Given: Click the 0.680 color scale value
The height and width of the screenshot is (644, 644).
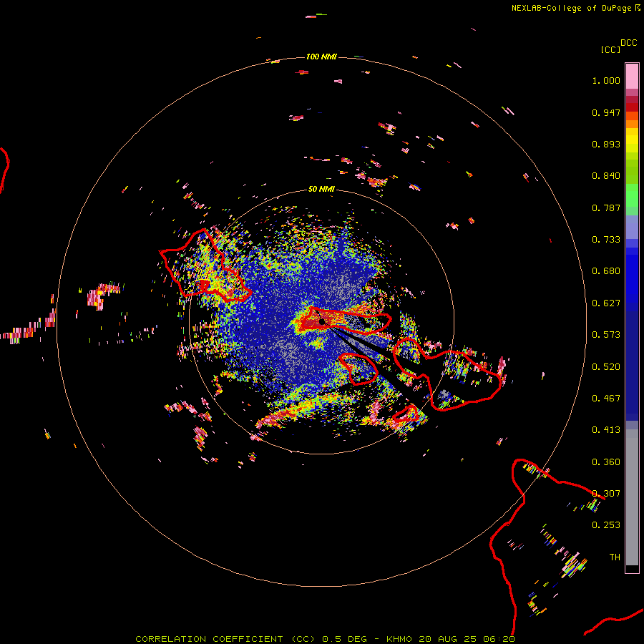Looking at the screenshot, I should [606, 271].
